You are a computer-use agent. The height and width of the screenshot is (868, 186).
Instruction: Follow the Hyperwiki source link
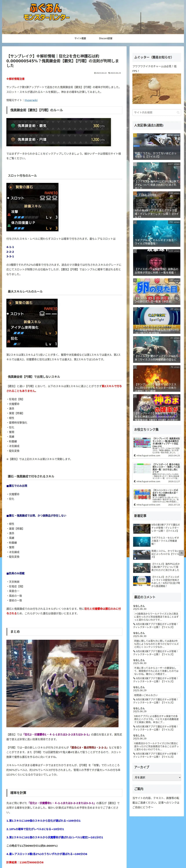[x=31, y=100]
